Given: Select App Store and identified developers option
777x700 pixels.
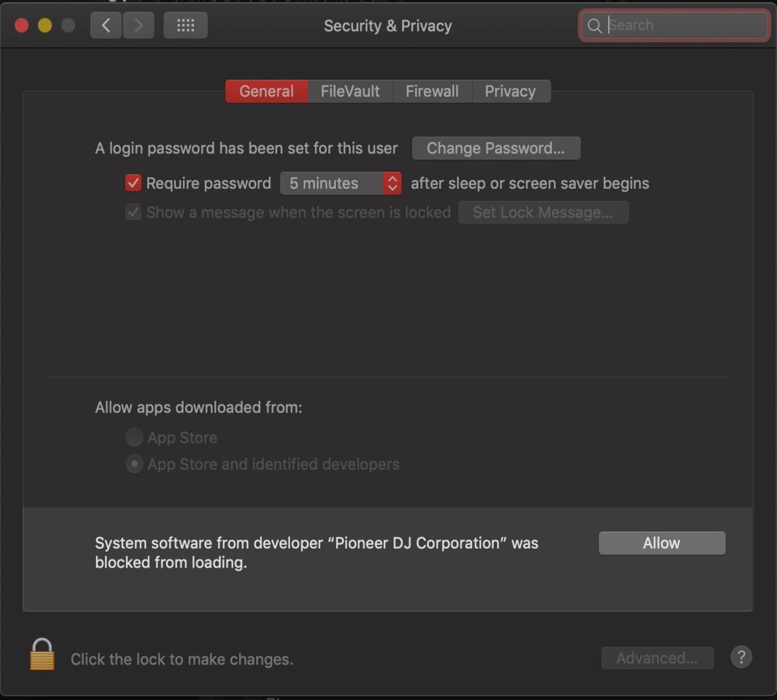Looking at the screenshot, I should pyautogui.click(x=134, y=464).
